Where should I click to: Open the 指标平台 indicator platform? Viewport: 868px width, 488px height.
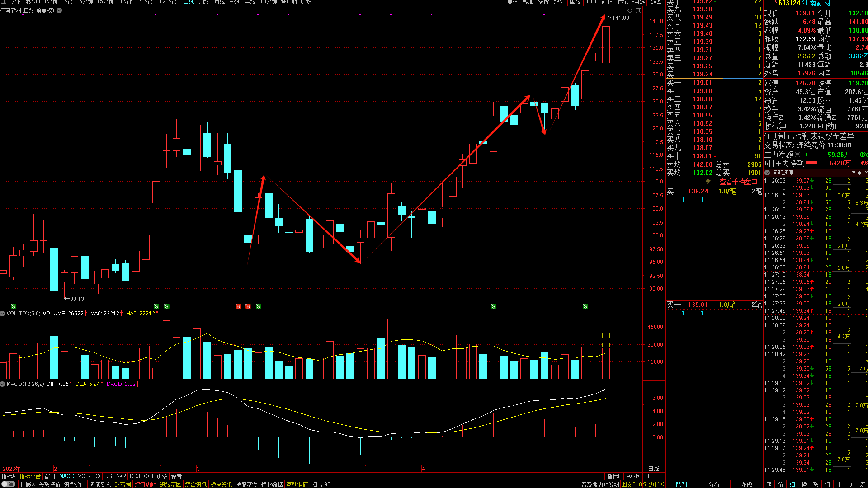click(x=30, y=476)
